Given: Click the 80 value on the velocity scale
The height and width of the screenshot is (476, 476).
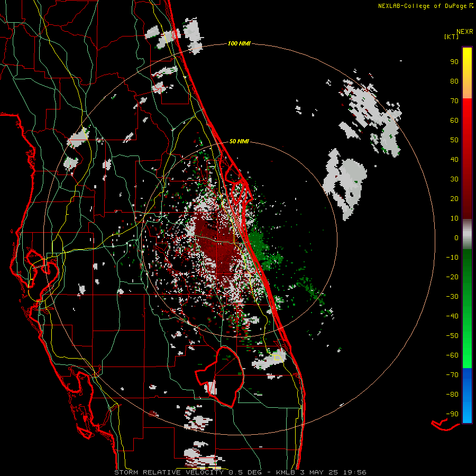Looking at the screenshot, I should (x=454, y=81).
